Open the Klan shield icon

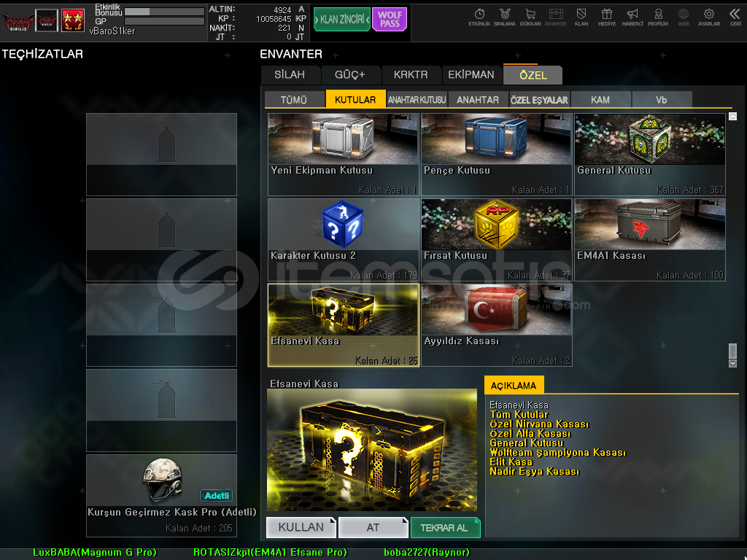tap(581, 17)
